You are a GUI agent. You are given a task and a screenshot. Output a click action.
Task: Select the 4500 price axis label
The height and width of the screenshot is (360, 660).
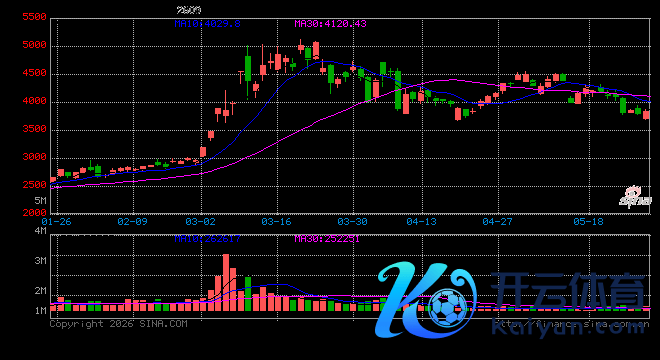click(34, 73)
